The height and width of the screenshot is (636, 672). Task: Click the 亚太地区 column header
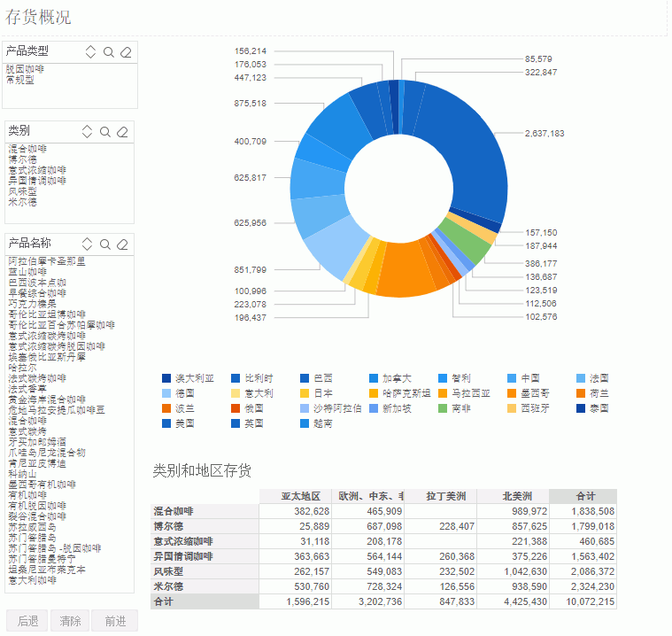tap(296, 496)
